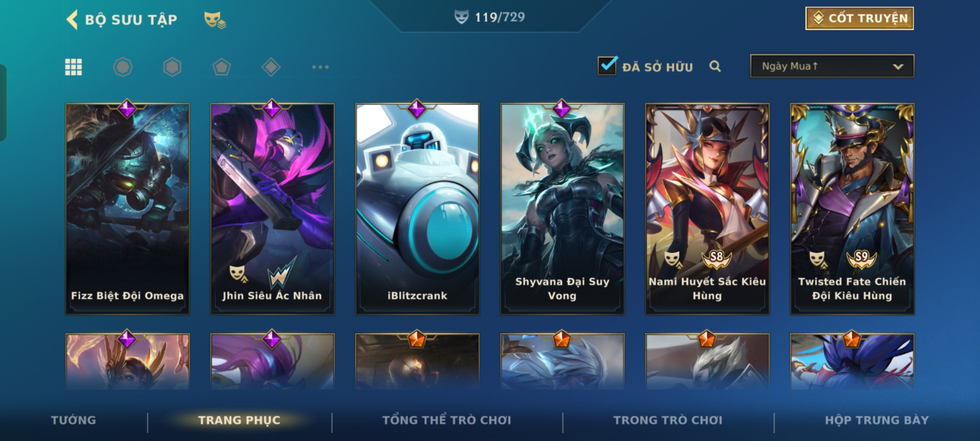Select Twisted Fate Chiến Đội Kiêu Hùng card
The width and height of the screenshot is (980, 441).
click(852, 209)
